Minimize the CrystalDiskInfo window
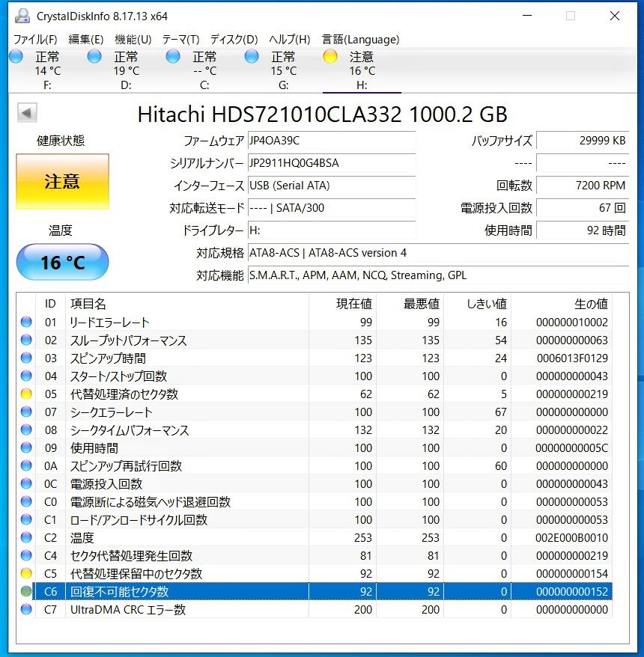The height and width of the screenshot is (657, 644). (527, 16)
